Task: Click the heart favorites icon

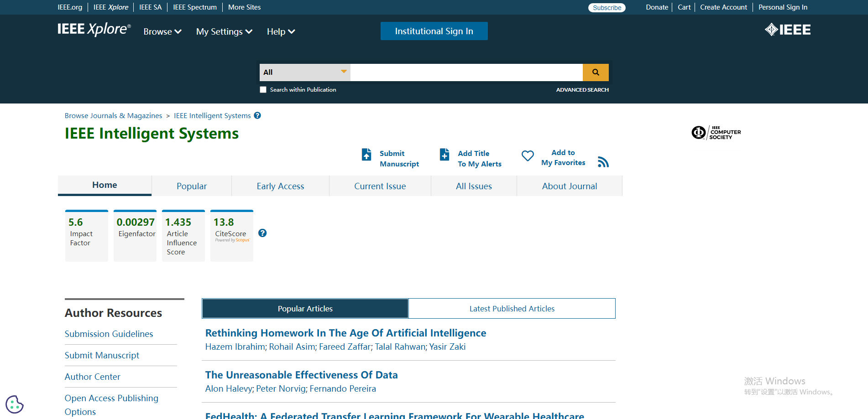Action: click(528, 156)
